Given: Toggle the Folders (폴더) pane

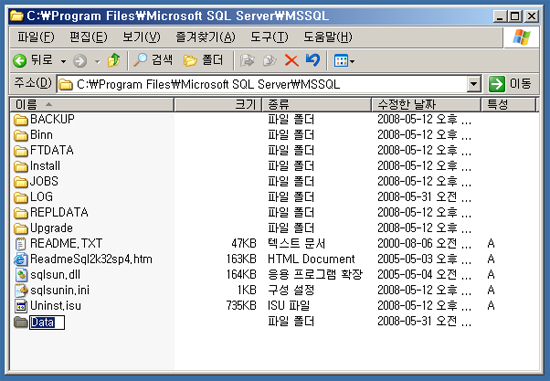Looking at the screenshot, I should [203, 60].
